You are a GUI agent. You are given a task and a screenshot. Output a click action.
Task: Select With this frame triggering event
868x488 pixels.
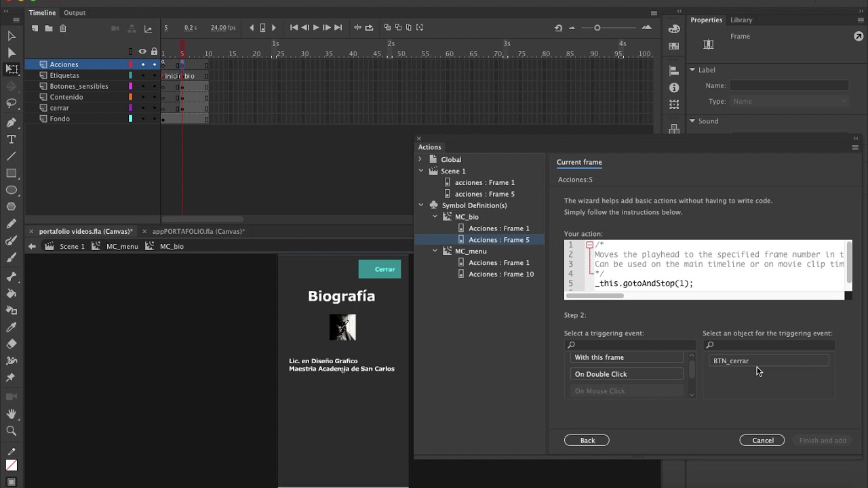(627, 357)
